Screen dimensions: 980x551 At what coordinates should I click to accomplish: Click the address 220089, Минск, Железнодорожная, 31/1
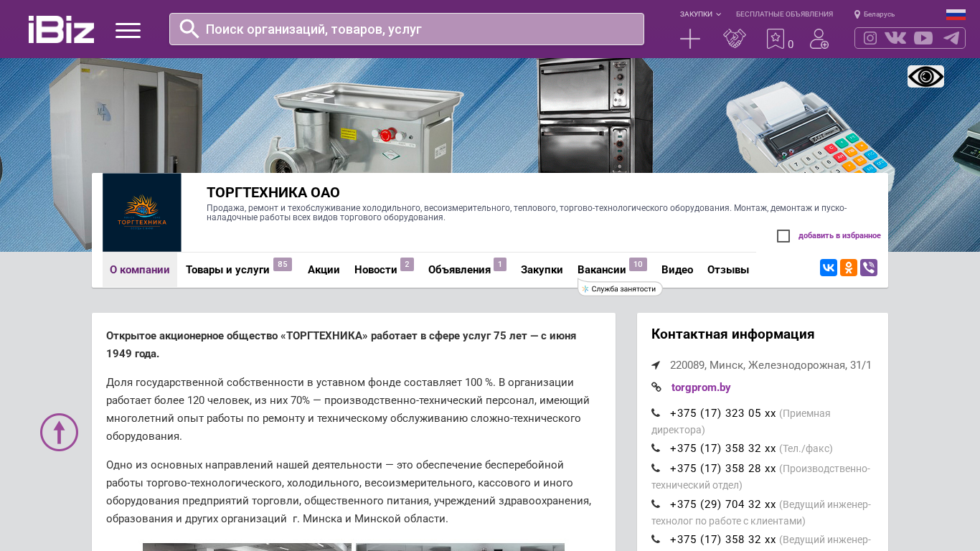point(771,365)
